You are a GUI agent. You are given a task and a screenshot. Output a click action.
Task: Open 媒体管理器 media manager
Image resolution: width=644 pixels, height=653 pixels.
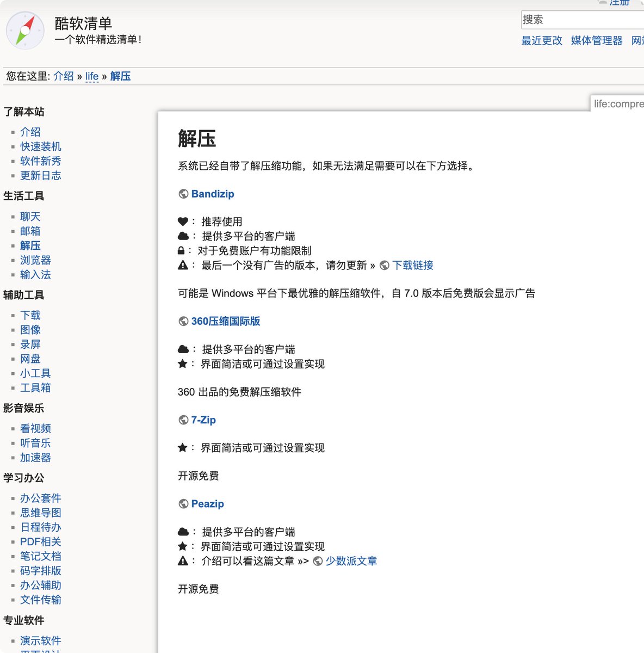[x=597, y=41]
